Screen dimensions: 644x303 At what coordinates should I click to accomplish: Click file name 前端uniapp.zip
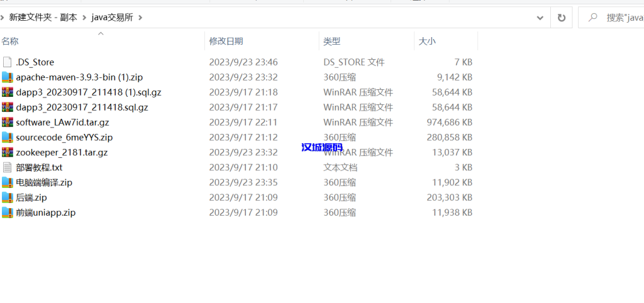[x=45, y=212]
